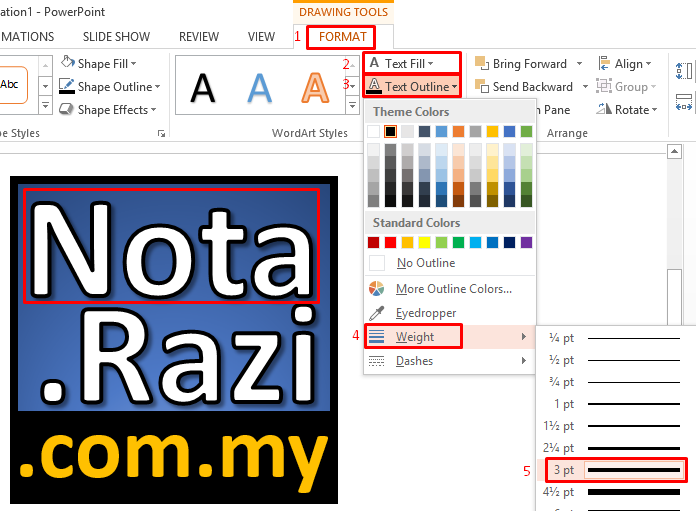Select the orange outlined WordArt style A

(x=315, y=87)
